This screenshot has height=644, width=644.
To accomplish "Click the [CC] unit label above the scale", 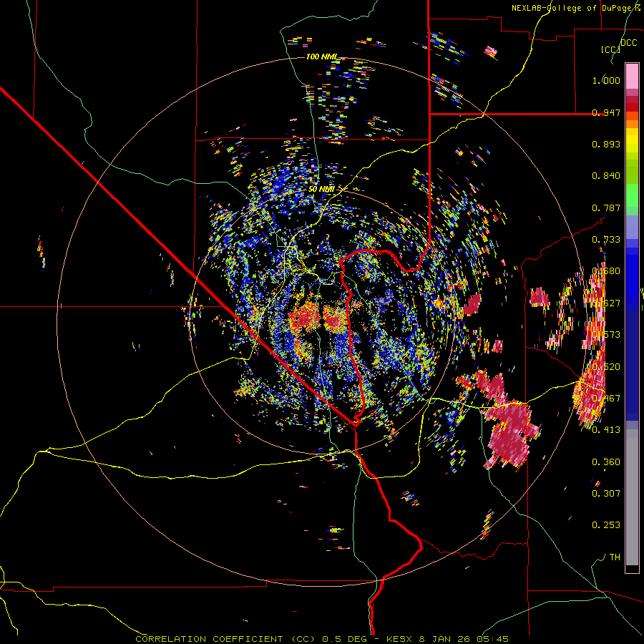I will click(x=610, y=49).
